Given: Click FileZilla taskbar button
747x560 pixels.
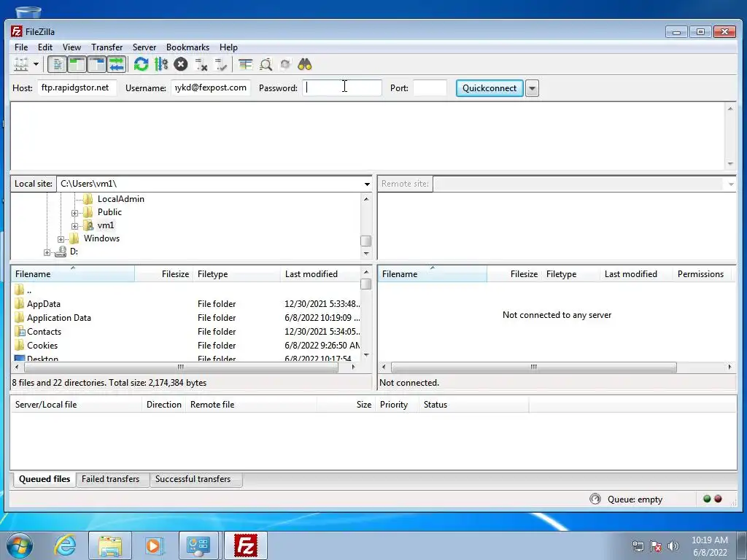Looking at the screenshot, I should [x=245, y=545].
